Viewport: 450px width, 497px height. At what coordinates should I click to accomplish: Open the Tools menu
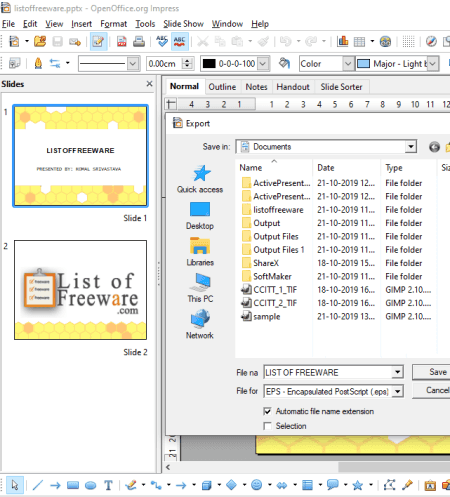pos(145,24)
